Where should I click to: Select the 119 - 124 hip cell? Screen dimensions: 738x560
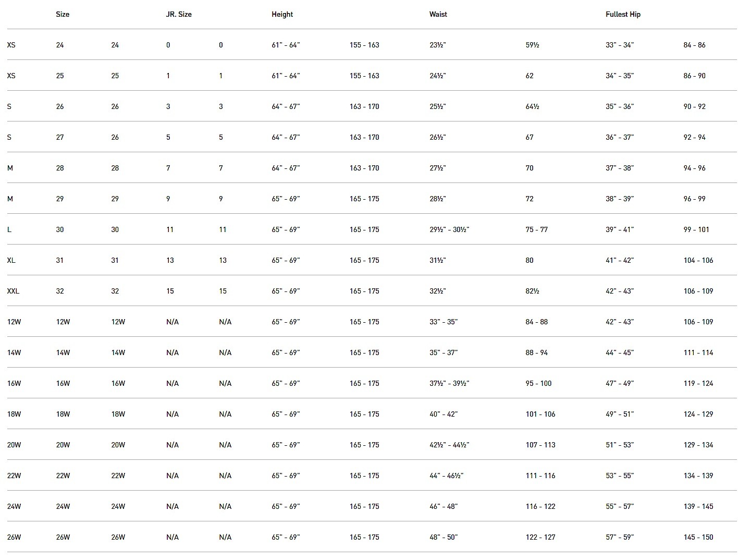(698, 383)
